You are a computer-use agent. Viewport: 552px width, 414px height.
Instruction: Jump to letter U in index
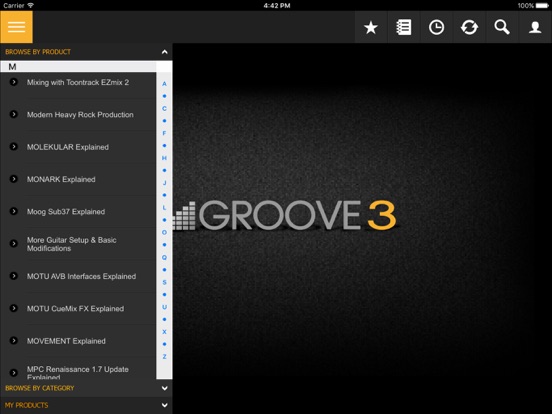coord(164,307)
